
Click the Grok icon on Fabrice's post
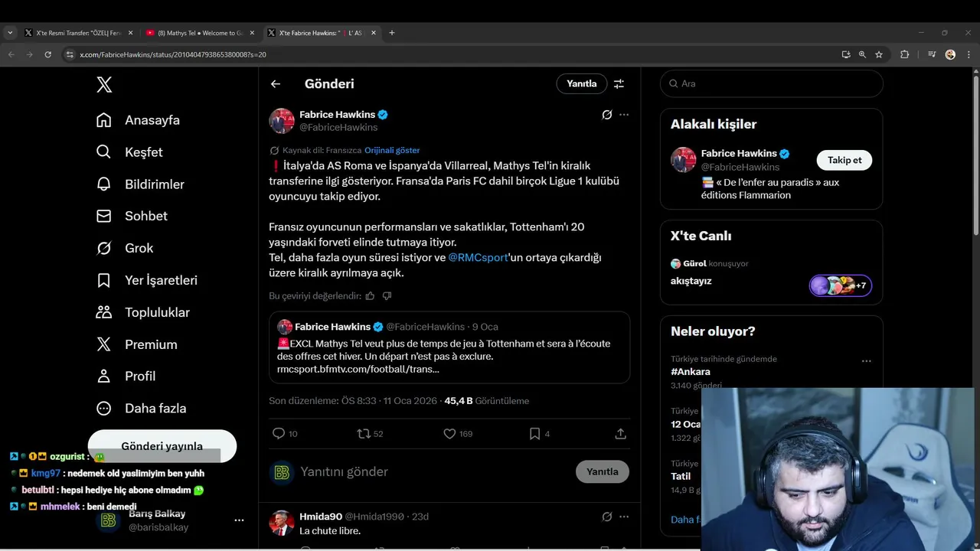(606, 115)
